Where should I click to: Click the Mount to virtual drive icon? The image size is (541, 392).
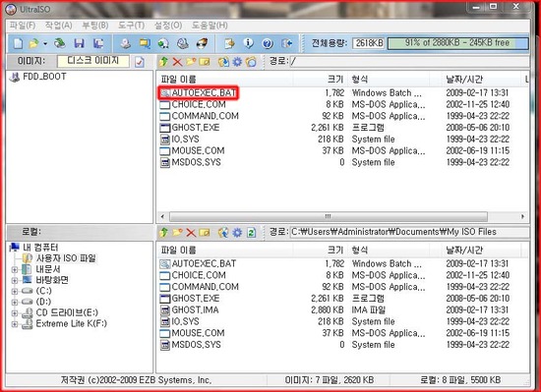183,43
